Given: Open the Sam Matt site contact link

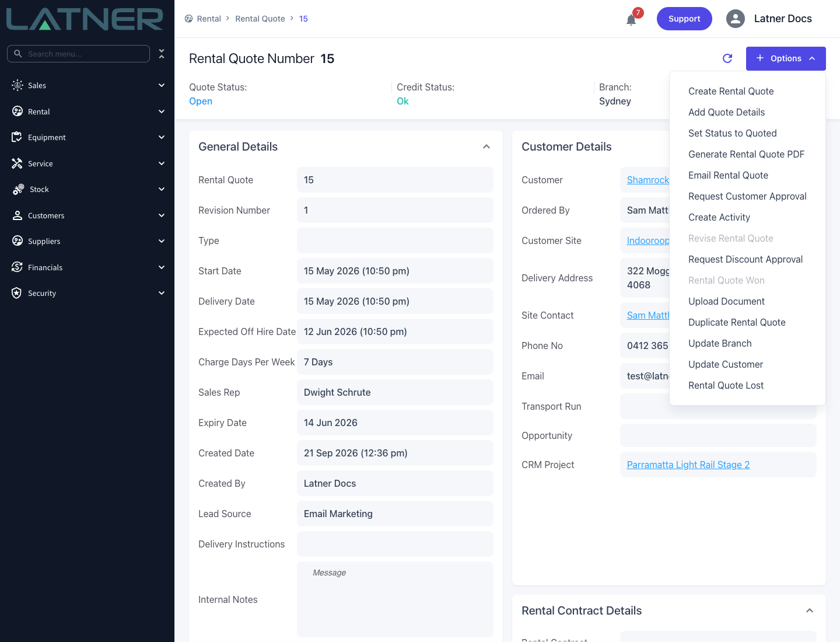Looking at the screenshot, I should (x=648, y=315).
